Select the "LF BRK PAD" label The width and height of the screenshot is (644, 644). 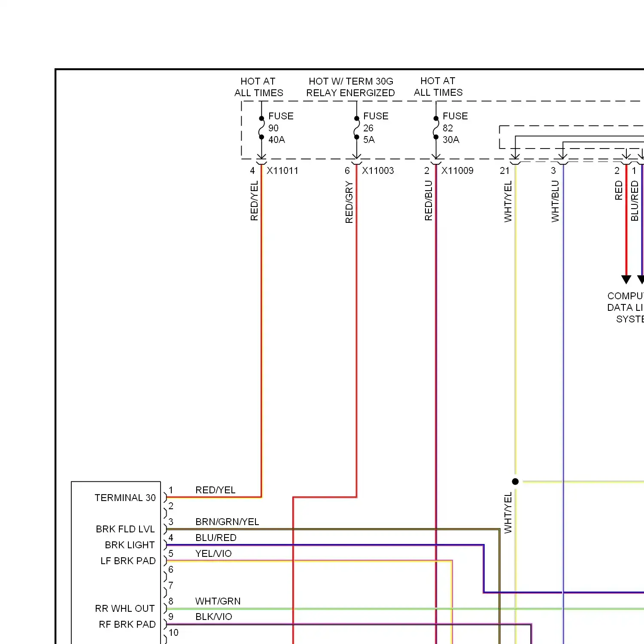tap(128, 561)
